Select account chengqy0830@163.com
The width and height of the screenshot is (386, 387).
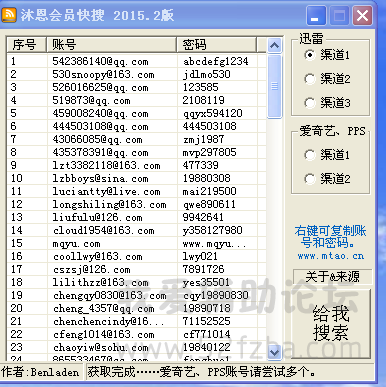tap(109, 295)
